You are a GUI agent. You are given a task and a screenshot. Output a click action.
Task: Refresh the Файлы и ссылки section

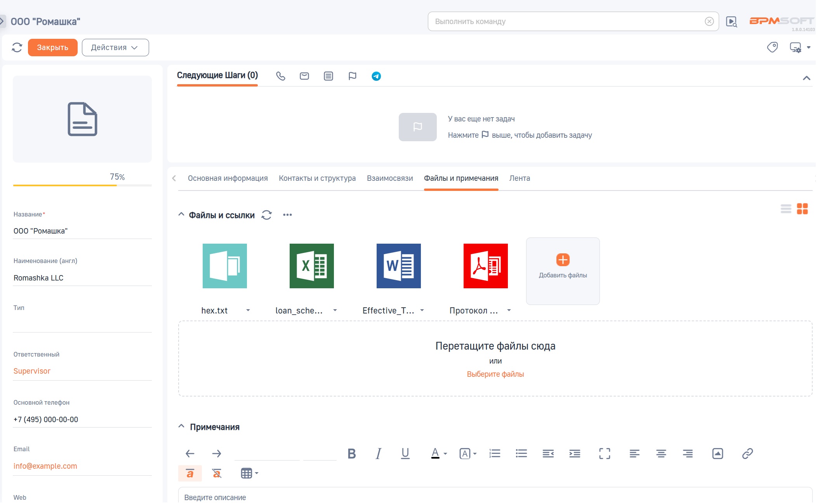pos(266,215)
